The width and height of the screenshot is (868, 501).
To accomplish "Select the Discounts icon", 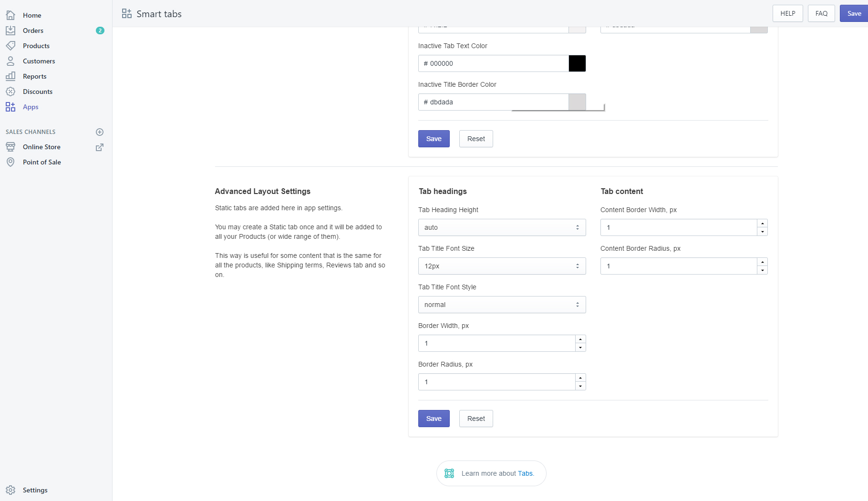I will [x=10, y=92].
